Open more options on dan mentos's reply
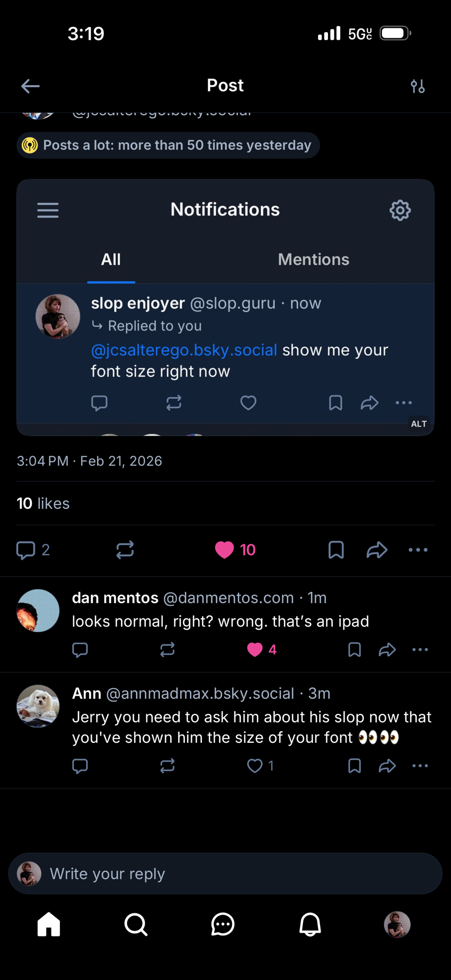 click(420, 650)
